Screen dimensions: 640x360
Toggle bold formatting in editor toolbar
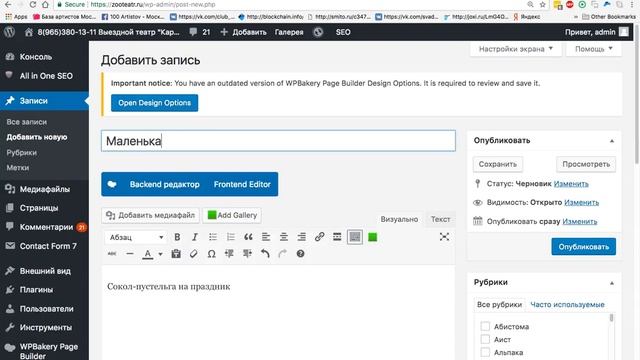[x=177, y=237]
